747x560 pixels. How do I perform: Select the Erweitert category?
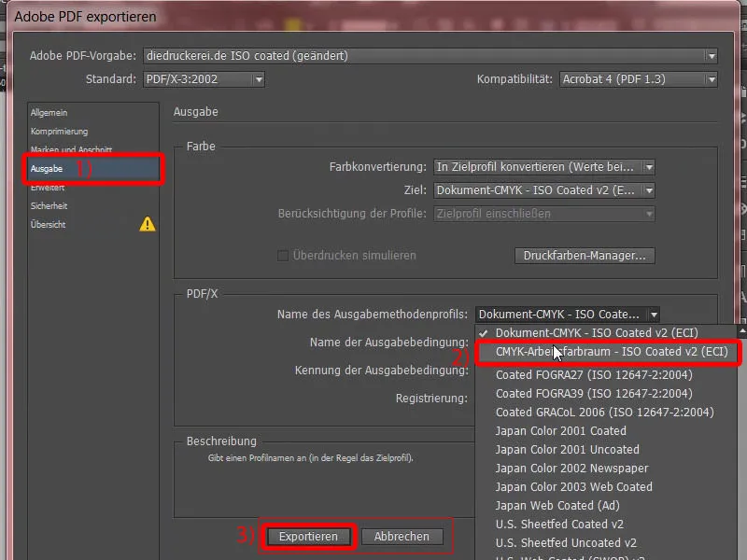48,188
